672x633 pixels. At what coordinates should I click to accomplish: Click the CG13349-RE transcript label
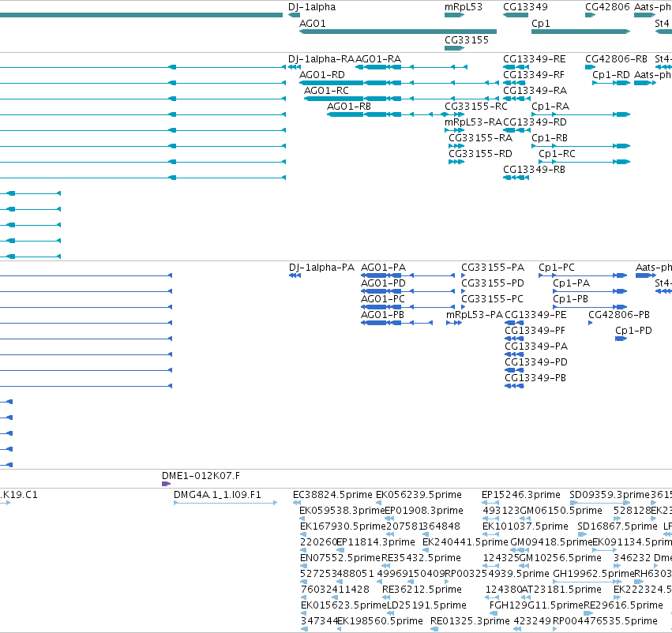pyautogui.click(x=534, y=58)
